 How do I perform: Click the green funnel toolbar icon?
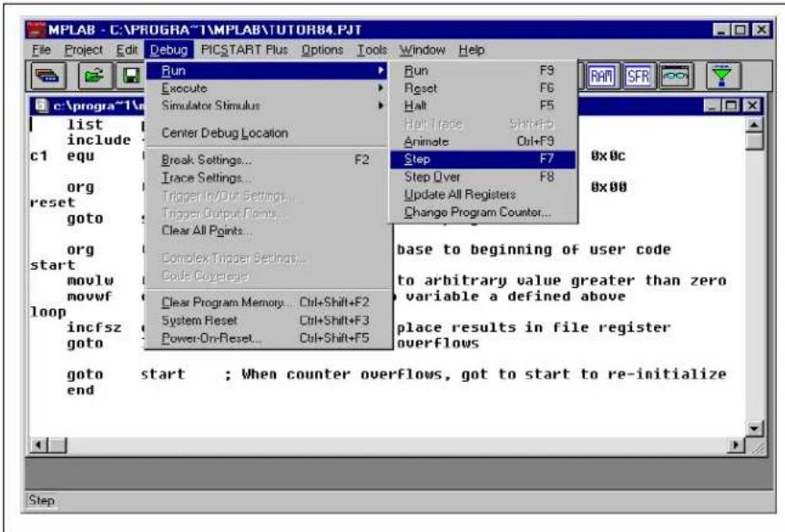click(x=722, y=77)
